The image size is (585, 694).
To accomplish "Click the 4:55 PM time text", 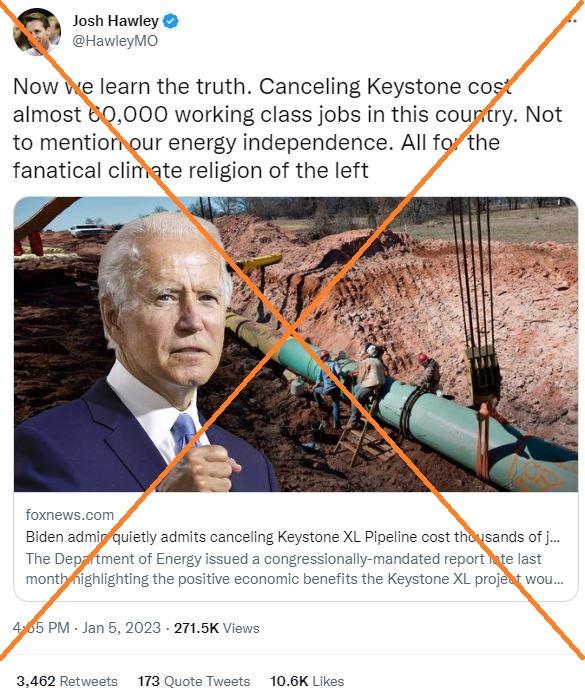I will 41,628.
